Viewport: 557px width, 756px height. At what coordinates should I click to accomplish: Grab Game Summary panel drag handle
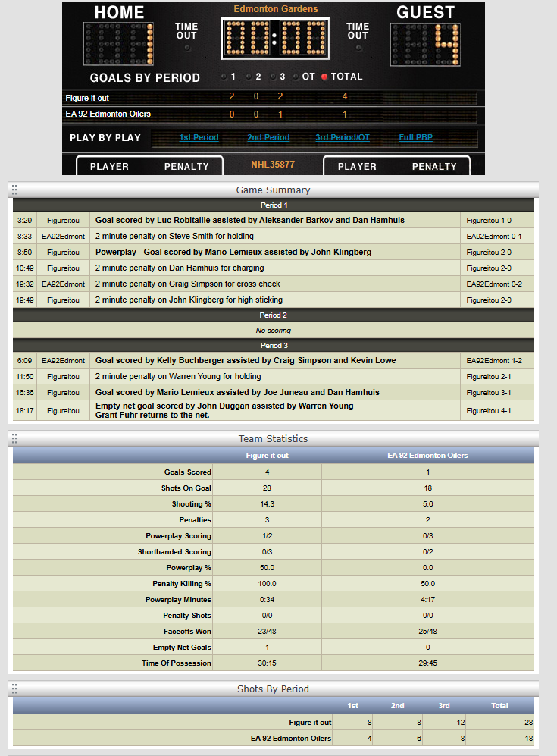14,190
